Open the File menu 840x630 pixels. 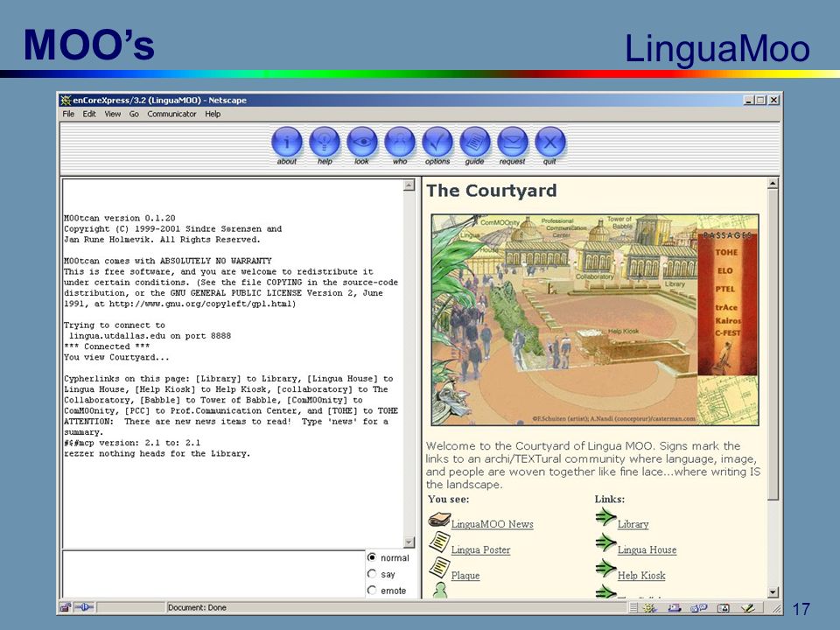pos(68,114)
